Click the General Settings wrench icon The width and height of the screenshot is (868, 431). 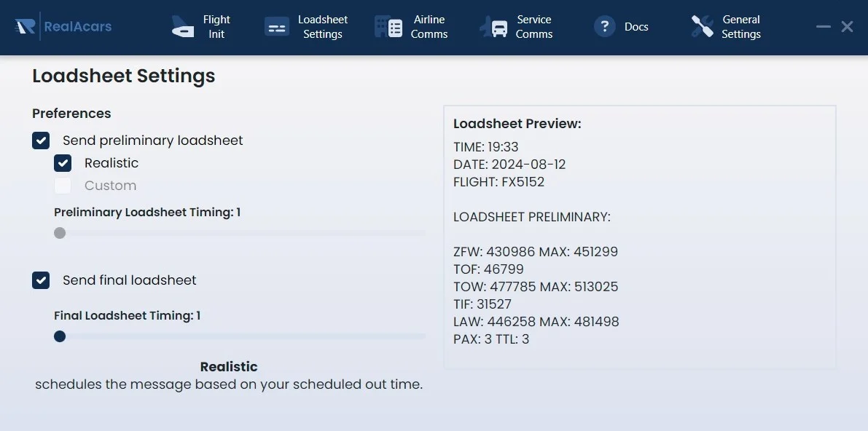tap(703, 27)
